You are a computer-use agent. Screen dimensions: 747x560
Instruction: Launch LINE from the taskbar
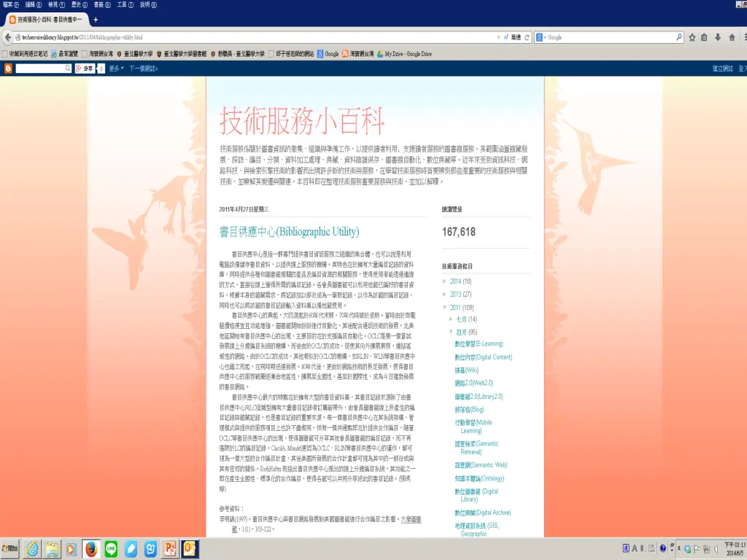[112, 548]
